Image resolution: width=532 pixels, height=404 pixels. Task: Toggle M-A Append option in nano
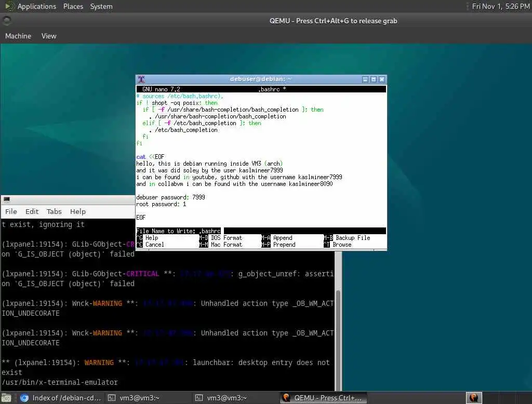277,238
